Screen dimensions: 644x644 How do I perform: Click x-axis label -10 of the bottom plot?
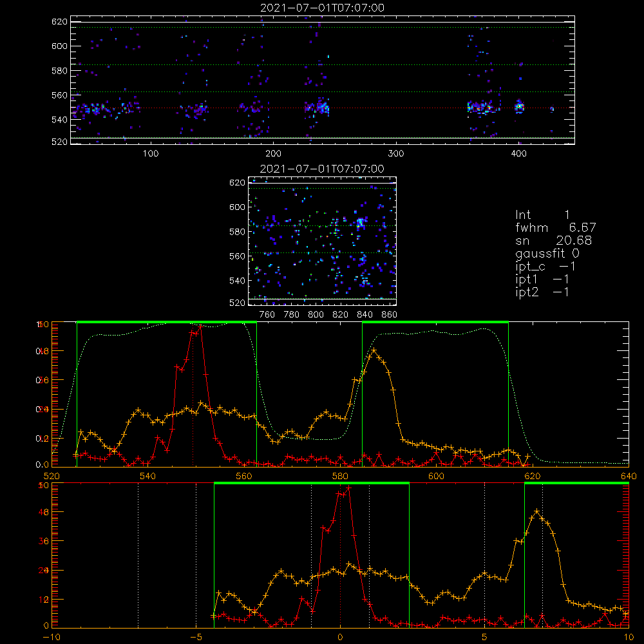click(x=52, y=638)
